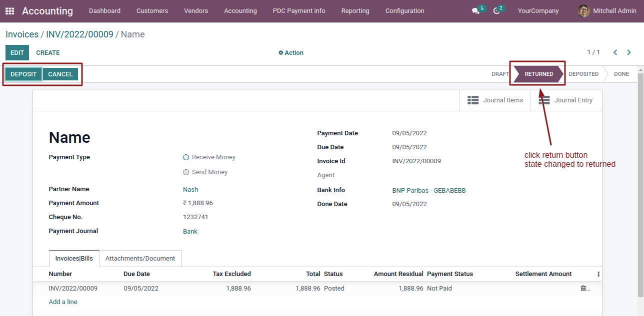
Task: Click the gear icon beside Action
Action: [281, 53]
